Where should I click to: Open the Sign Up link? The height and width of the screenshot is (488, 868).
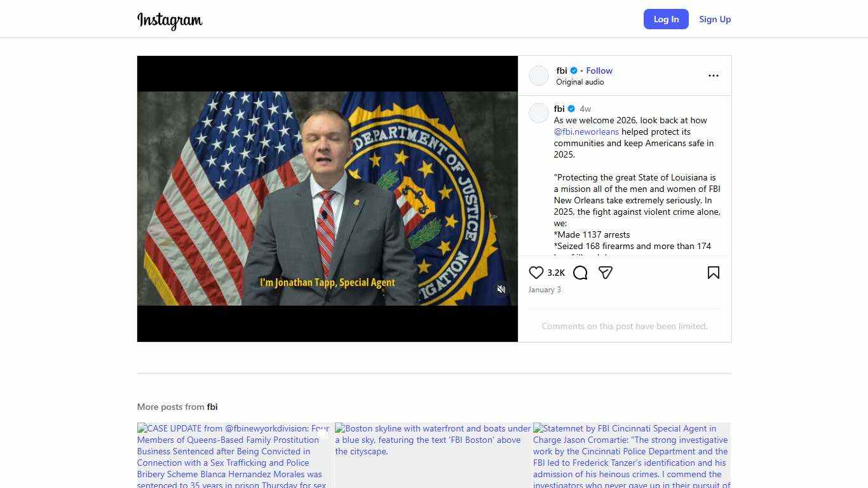pyautogui.click(x=715, y=19)
